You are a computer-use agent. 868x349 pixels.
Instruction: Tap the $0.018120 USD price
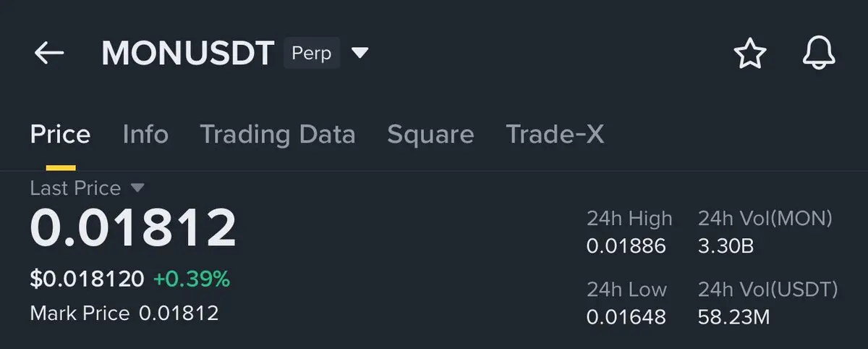pos(87,279)
